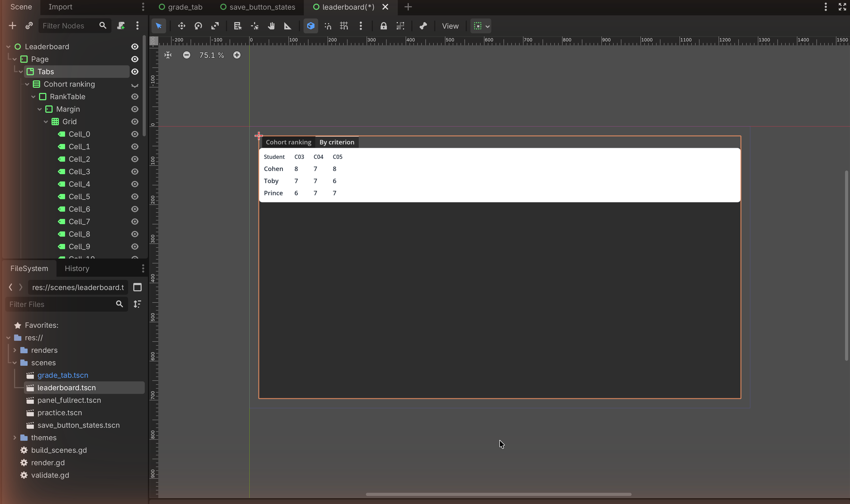
Task: Switch to the Import dock tab
Action: pyautogui.click(x=60, y=7)
